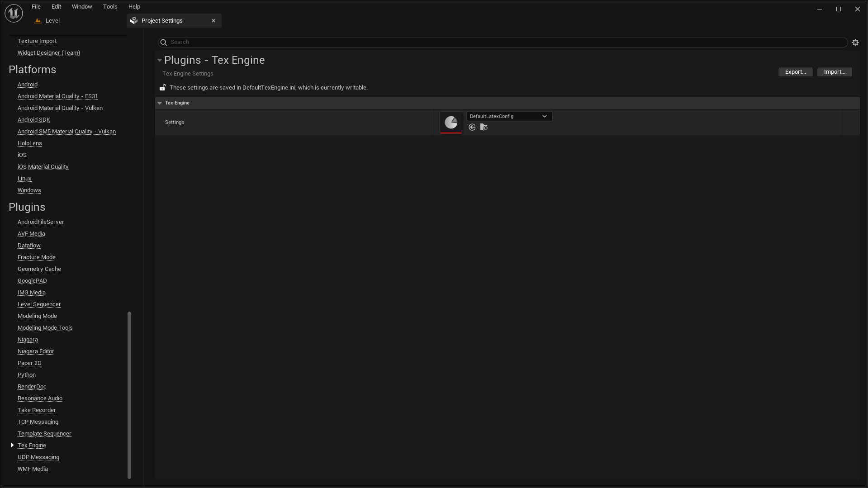Open the File menu

36,6
